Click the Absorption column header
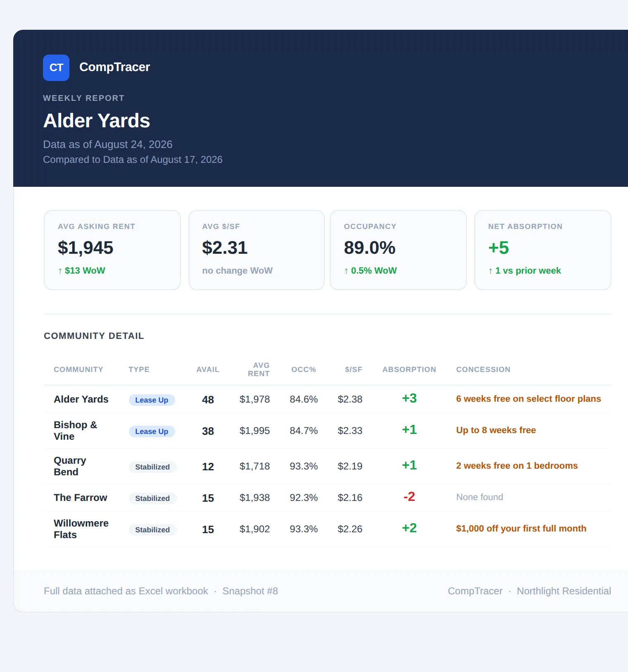Viewport: 628px width, 672px height. (409, 369)
